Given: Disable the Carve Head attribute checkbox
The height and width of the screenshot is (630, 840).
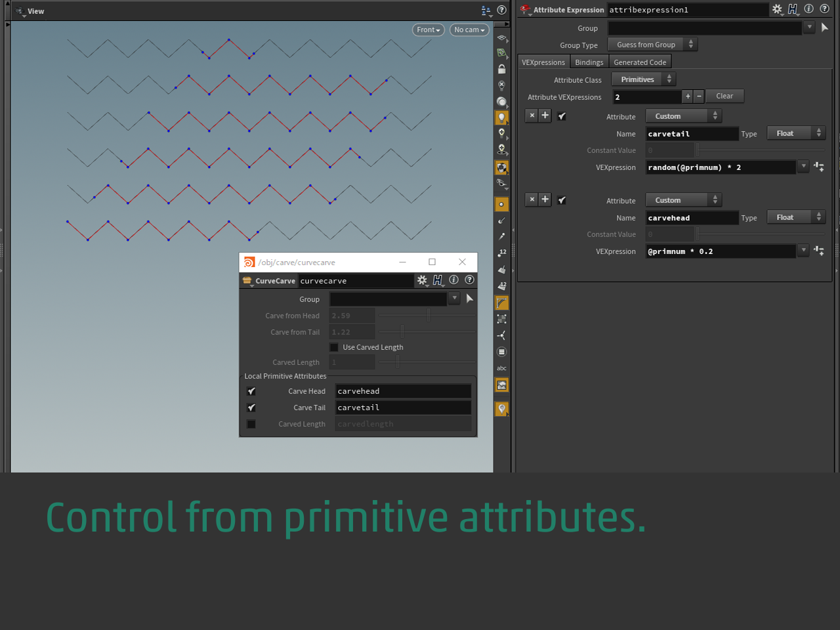Looking at the screenshot, I should tap(251, 391).
